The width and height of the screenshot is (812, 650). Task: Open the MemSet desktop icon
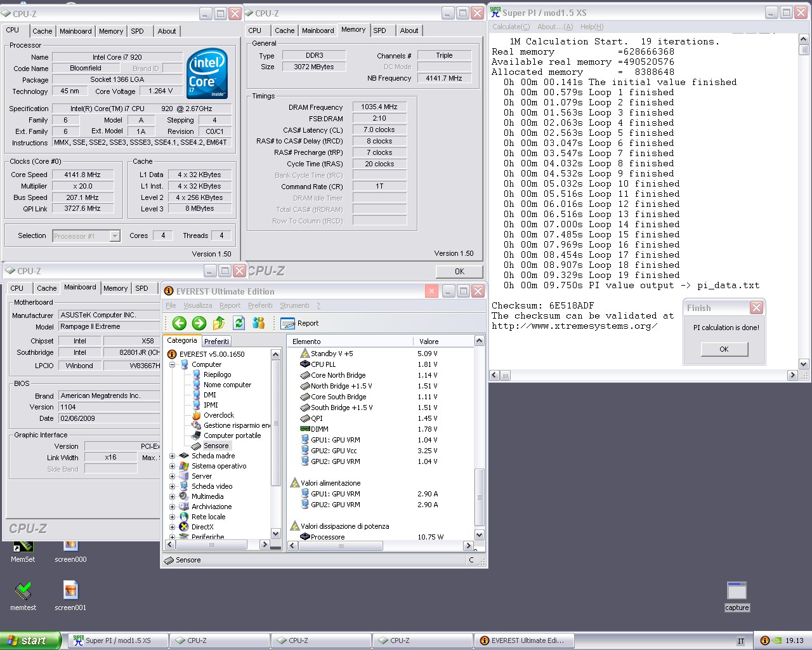tap(23, 550)
